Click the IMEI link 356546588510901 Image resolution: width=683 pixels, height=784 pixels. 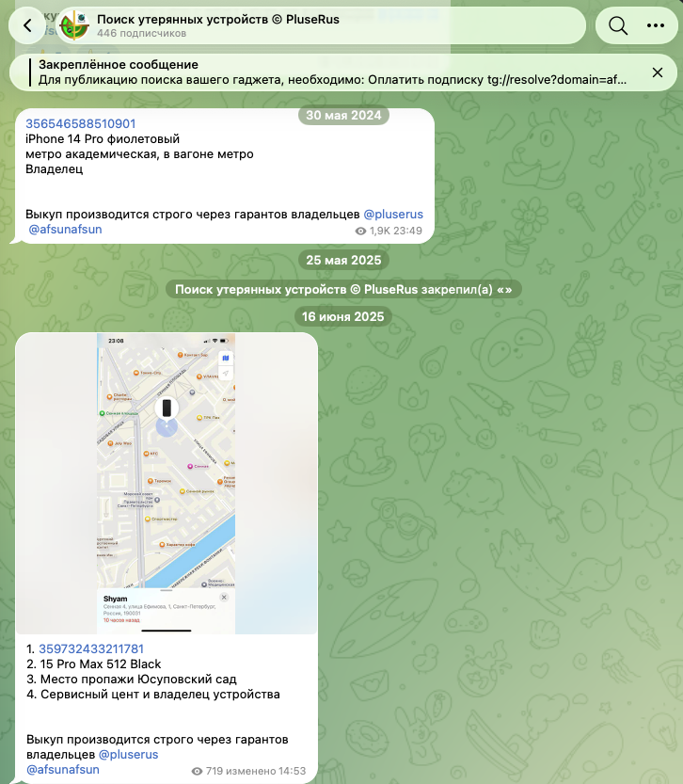coord(81,123)
